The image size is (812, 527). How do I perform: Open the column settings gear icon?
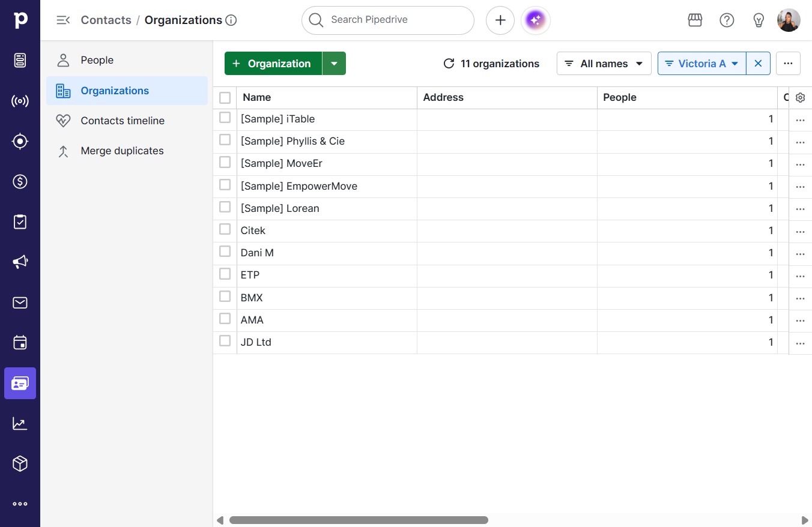point(800,98)
